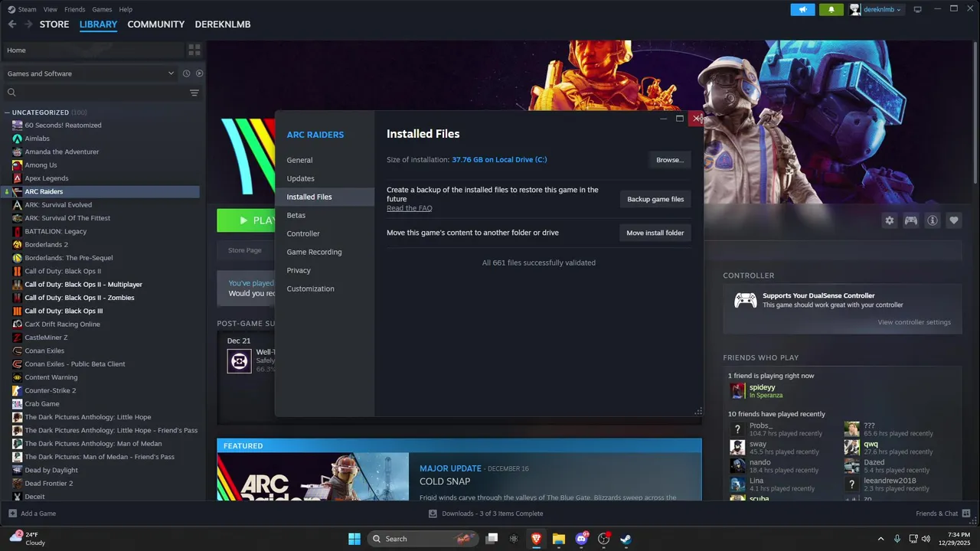Open Brave browser from the taskbar
The height and width of the screenshot is (551, 980).
click(x=537, y=539)
